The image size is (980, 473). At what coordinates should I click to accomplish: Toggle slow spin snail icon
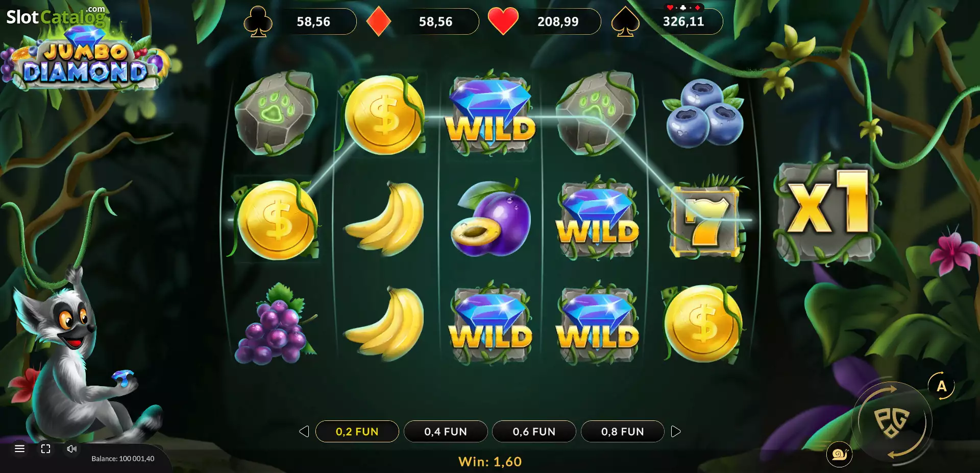[840, 454]
